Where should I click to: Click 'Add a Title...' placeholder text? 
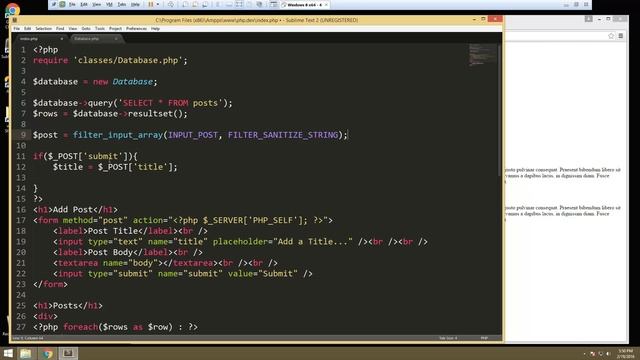click(313, 242)
